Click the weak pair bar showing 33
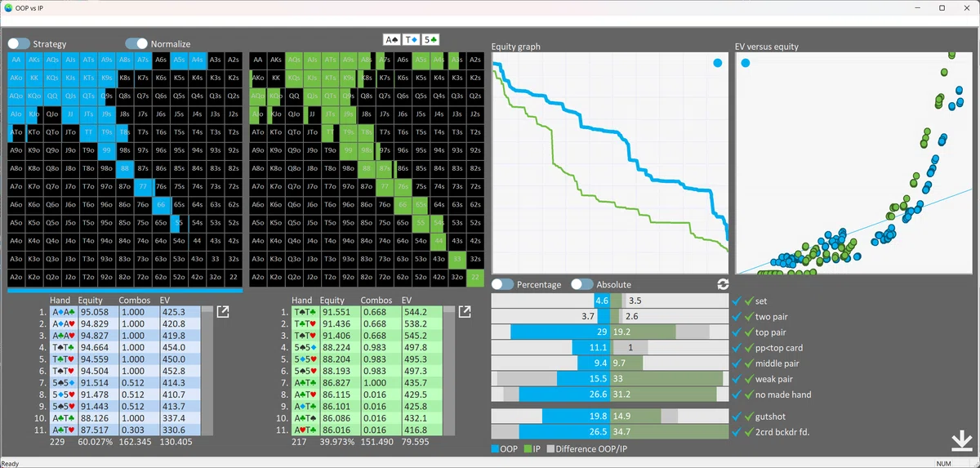Viewport: 980px width, 468px height. click(x=666, y=379)
